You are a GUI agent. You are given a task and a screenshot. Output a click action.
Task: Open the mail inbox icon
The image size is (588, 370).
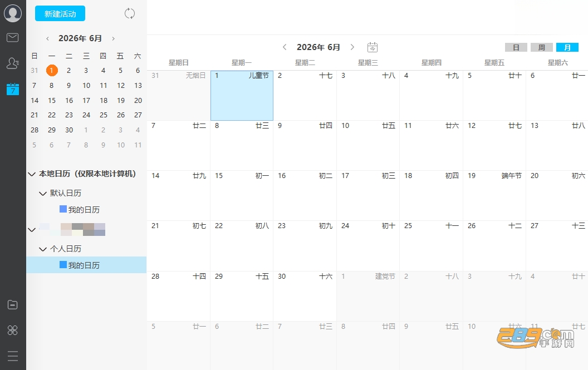(13, 37)
